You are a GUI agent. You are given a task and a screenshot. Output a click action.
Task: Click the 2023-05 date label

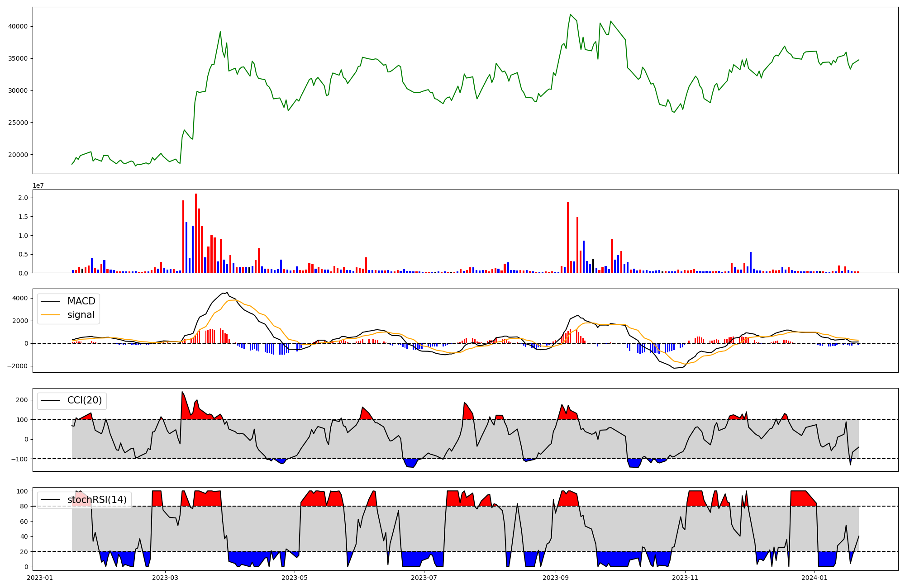point(295,578)
